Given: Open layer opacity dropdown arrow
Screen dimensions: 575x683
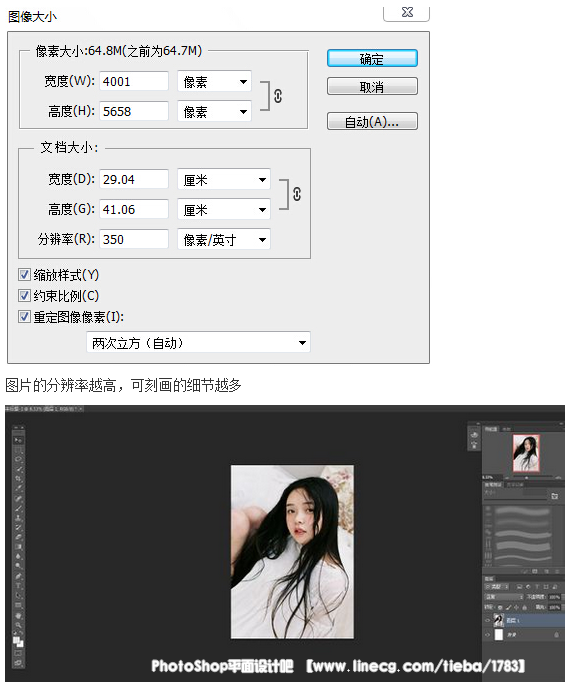Looking at the screenshot, I should point(563,597).
